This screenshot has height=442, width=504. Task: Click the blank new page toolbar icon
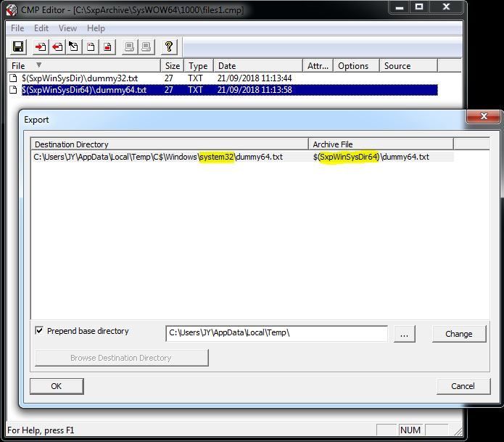click(91, 47)
